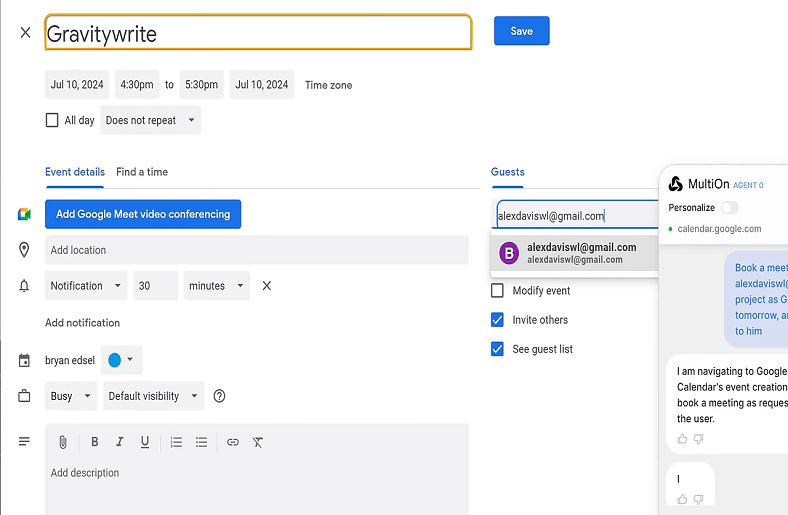Open the Notification type dropdown
The height and width of the screenshot is (515, 788).
pos(86,285)
